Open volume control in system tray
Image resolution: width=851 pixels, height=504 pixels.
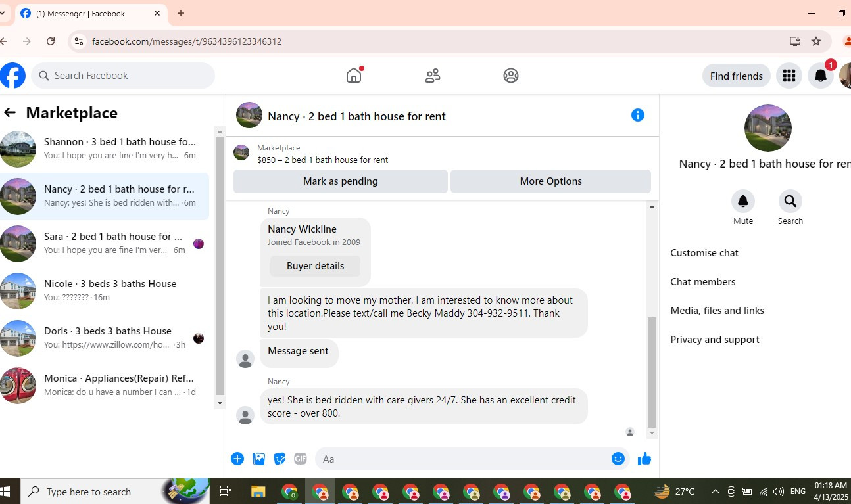779,492
